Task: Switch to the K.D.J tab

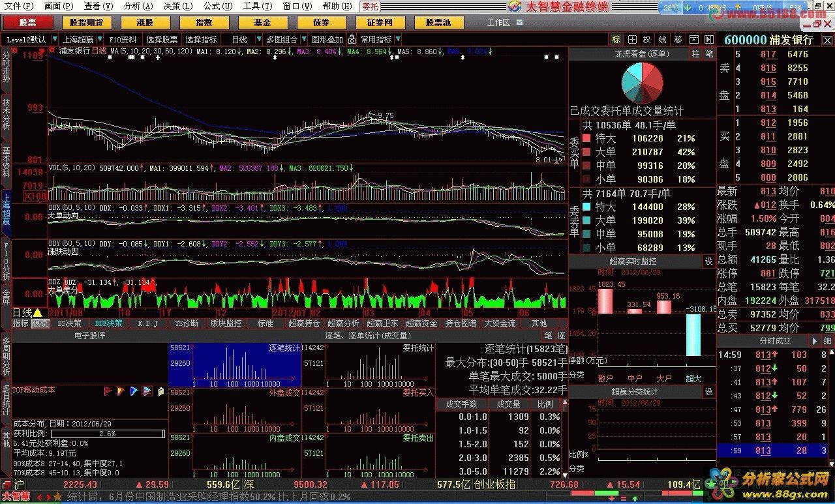Action: [147, 323]
